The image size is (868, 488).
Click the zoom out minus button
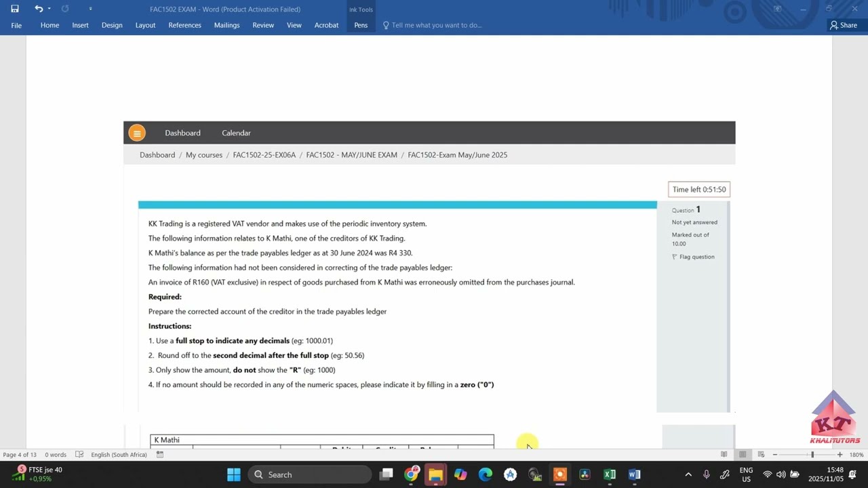[775, 455]
